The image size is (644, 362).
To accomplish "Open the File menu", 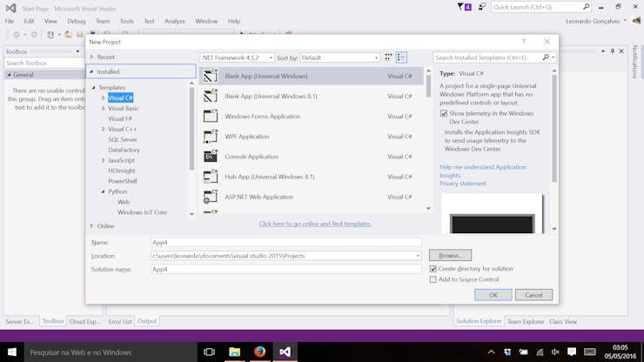I will pyautogui.click(x=10, y=21).
